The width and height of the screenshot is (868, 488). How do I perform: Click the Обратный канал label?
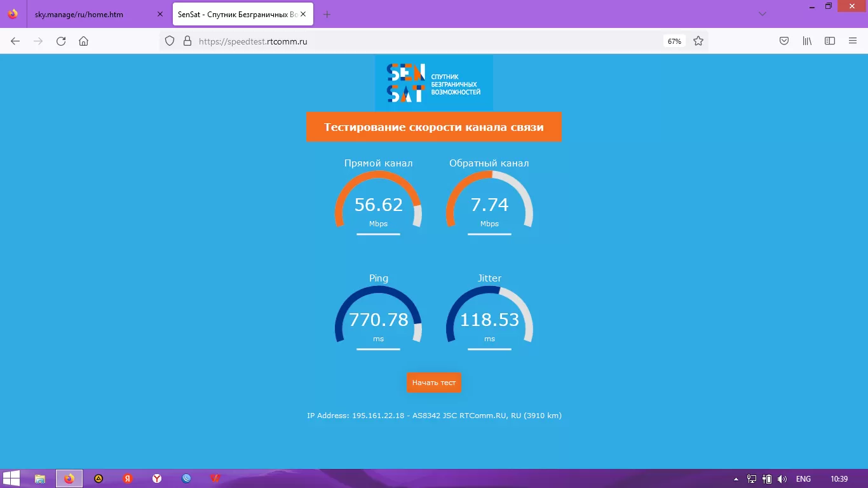[489, 163]
